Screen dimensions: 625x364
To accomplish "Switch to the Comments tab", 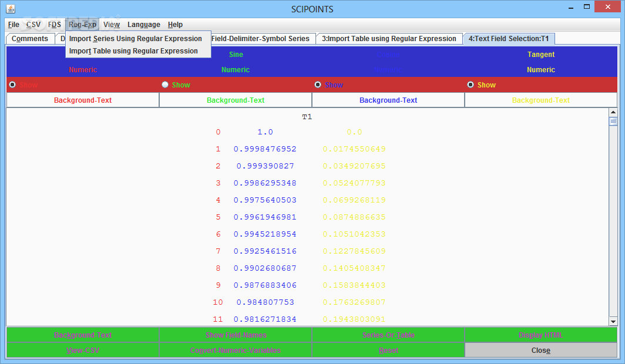I will coord(30,39).
